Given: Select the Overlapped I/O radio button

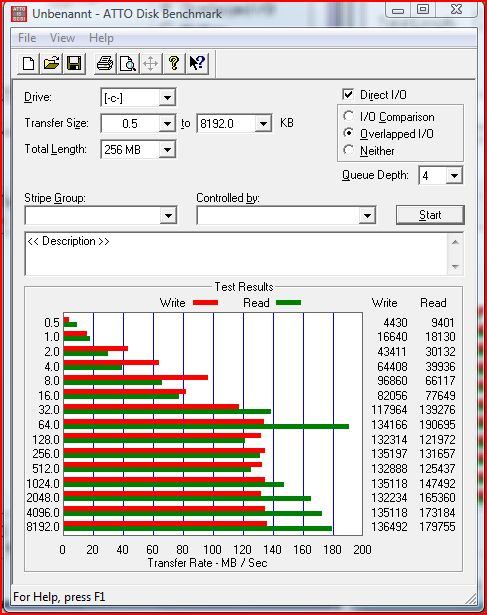Looking at the screenshot, I should point(348,133).
